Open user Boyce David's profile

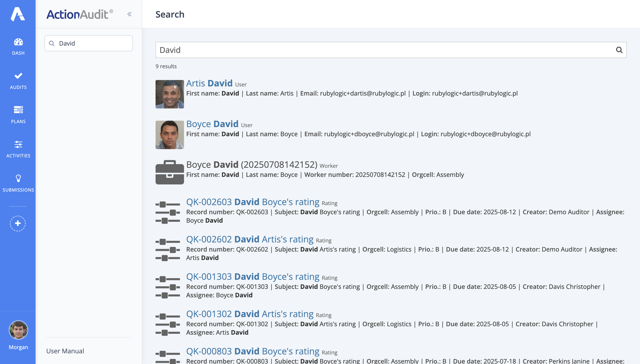[x=212, y=124]
